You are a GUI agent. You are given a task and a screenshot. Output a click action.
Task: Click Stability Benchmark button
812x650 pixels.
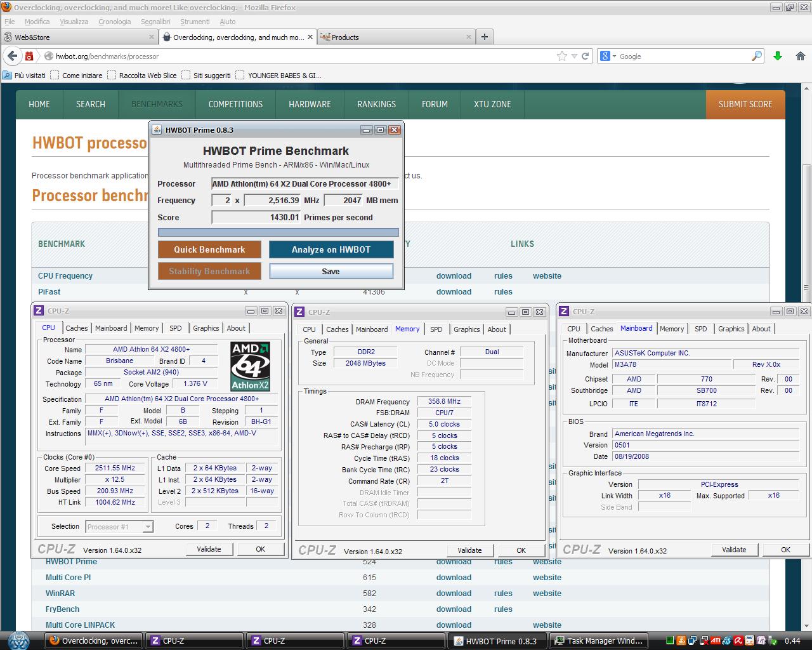(x=209, y=271)
